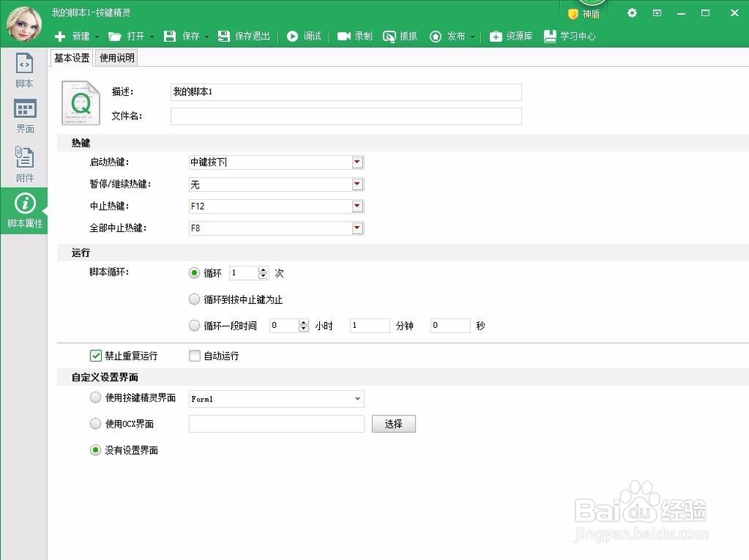This screenshot has height=560, width=749.
Task: Select 使用OCX界面 radio button
Action: (96, 424)
